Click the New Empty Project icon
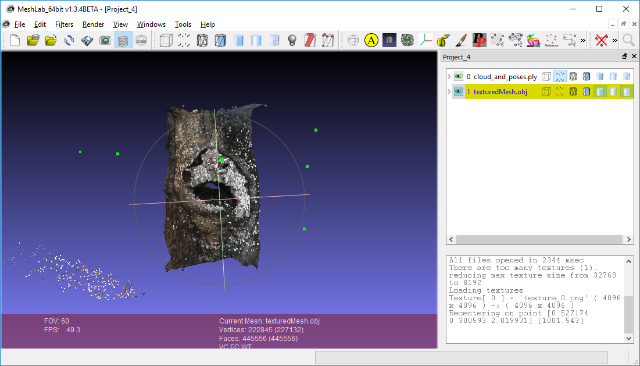Screen dimensions: 640x366 point(15,40)
